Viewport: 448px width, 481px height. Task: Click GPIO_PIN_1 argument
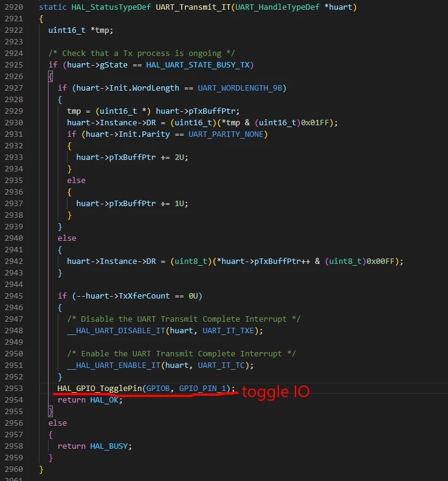pyautogui.click(x=202, y=389)
